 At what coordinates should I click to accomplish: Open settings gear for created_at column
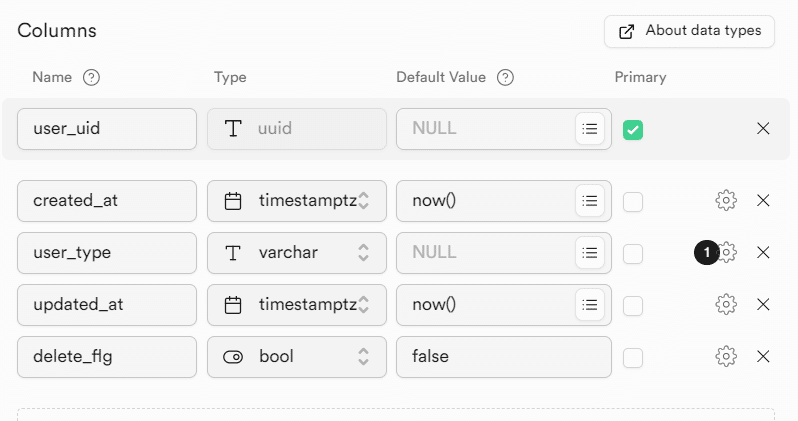[x=726, y=201]
